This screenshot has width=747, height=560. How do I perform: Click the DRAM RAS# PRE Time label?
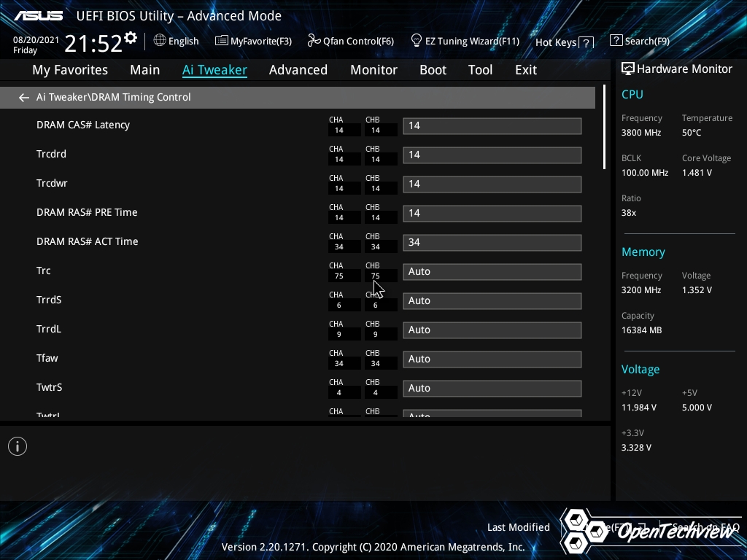[87, 212]
